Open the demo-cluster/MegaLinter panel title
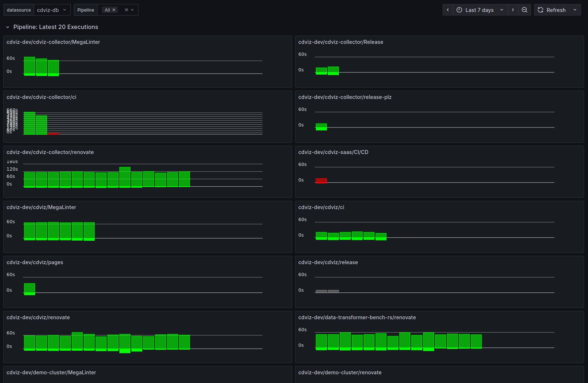 51,372
